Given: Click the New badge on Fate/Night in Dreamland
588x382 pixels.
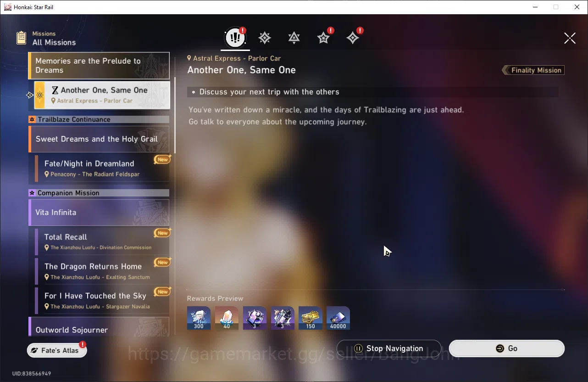Looking at the screenshot, I should (x=162, y=160).
